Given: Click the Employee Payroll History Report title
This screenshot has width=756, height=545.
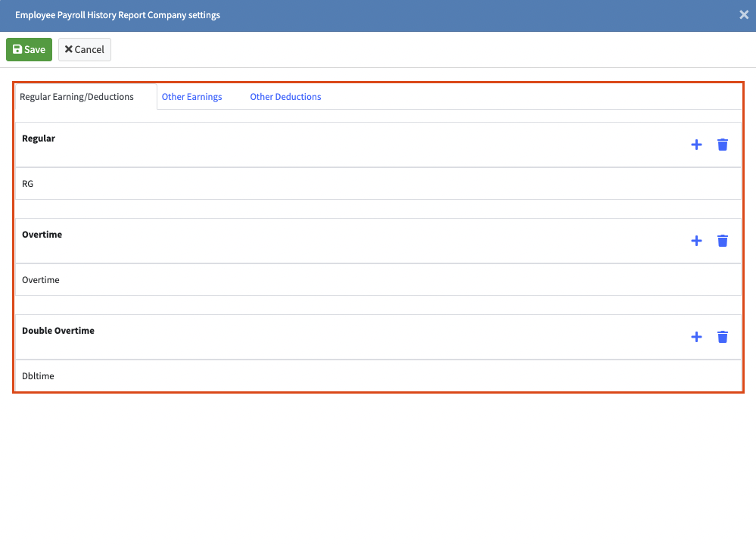Looking at the screenshot, I should tap(117, 15).
